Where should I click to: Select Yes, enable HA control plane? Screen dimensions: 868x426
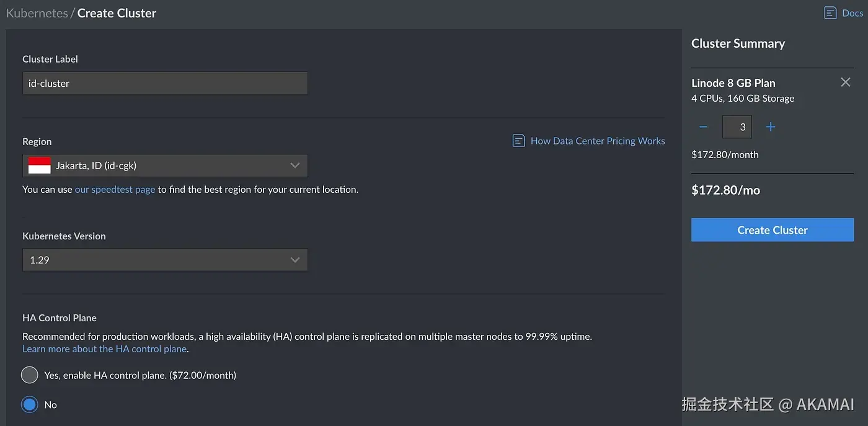[x=30, y=375]
